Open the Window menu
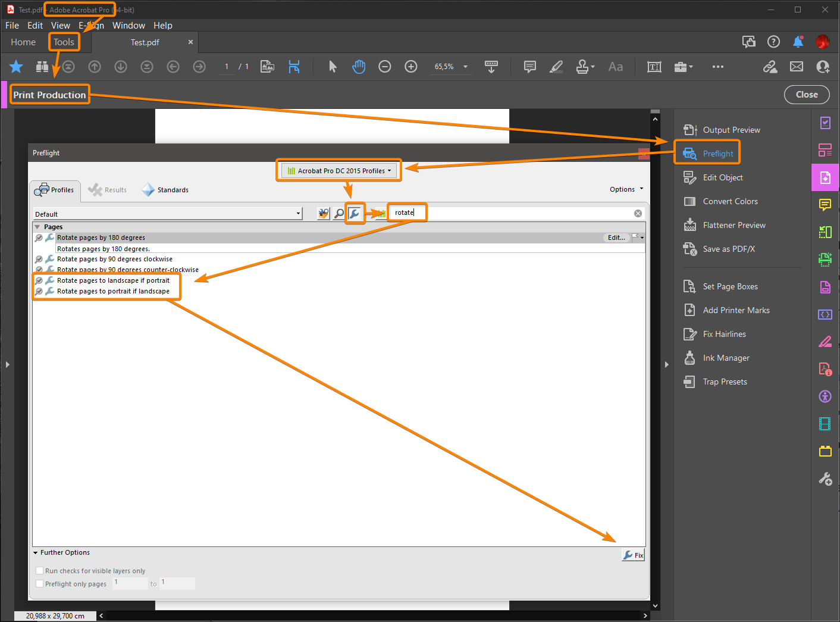The image size is (840, 622). pos(128,25)
